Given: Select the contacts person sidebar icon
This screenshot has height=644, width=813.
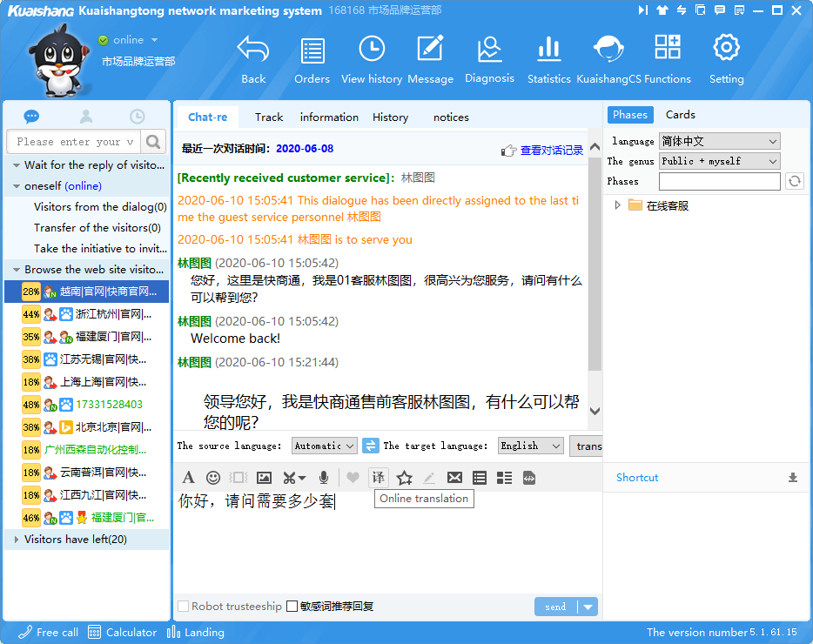Looking at the screenshot, I should (86, 116).
